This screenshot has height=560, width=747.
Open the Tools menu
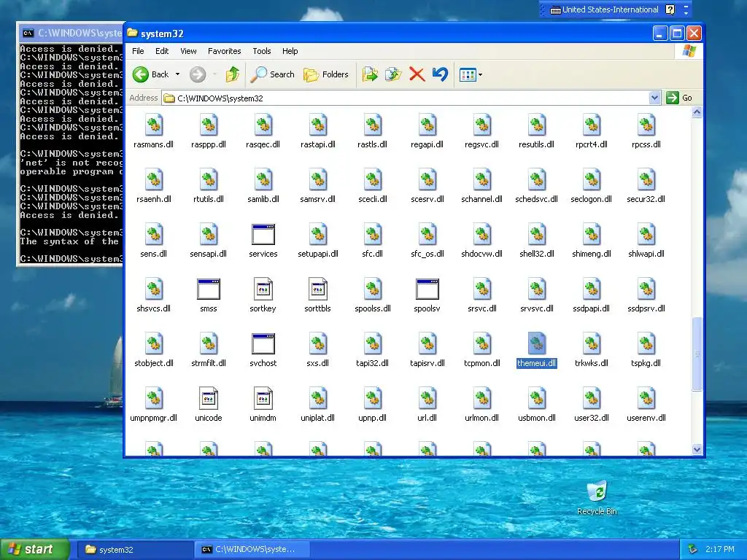click(x=262, y=51)
